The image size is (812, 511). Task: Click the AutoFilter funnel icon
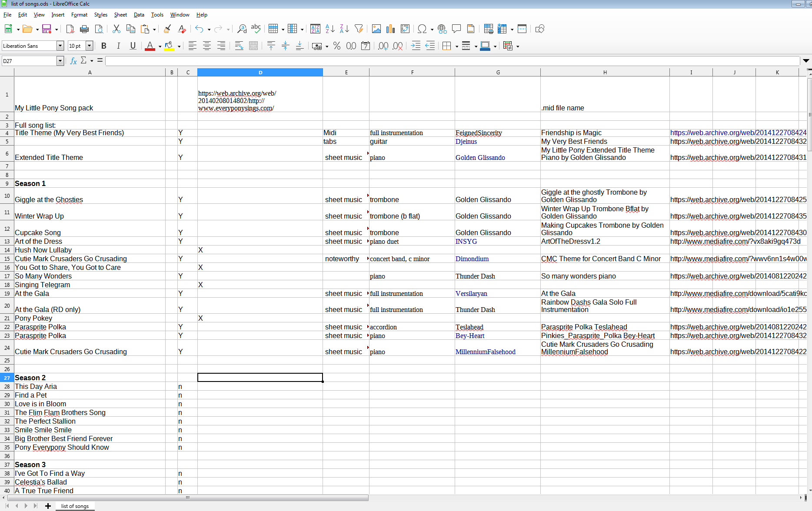(x=359, y=29)
